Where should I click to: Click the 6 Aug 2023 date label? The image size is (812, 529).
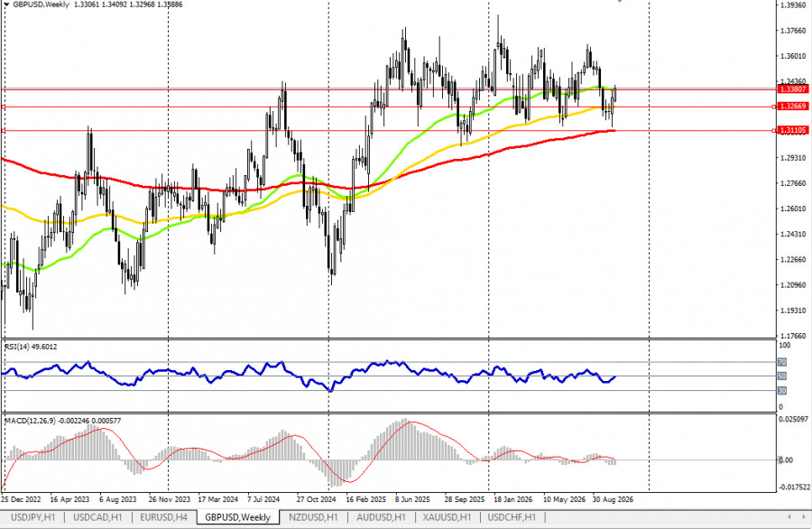click(x=118, y=499)
